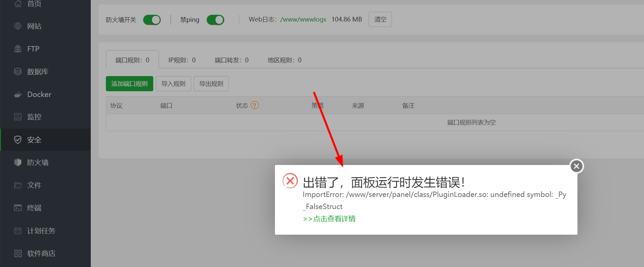Click the green 添加端口规则 button

[x=129, y=84]
